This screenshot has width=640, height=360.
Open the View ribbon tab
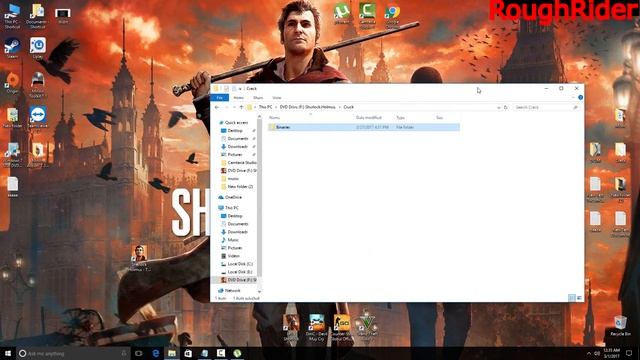(277, 98)
